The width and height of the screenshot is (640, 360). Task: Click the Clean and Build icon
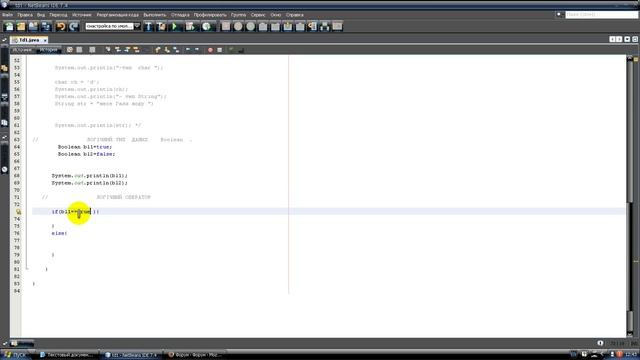(162, 27)
